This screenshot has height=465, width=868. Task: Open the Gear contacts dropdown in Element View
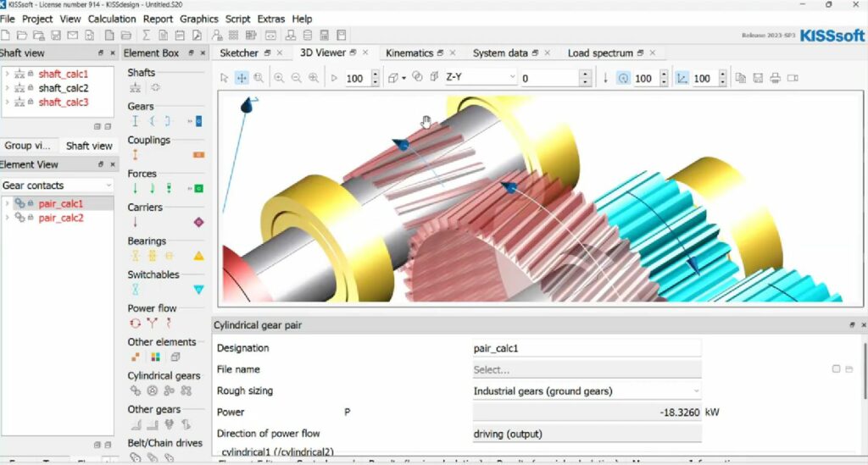(x=57, y=185)
